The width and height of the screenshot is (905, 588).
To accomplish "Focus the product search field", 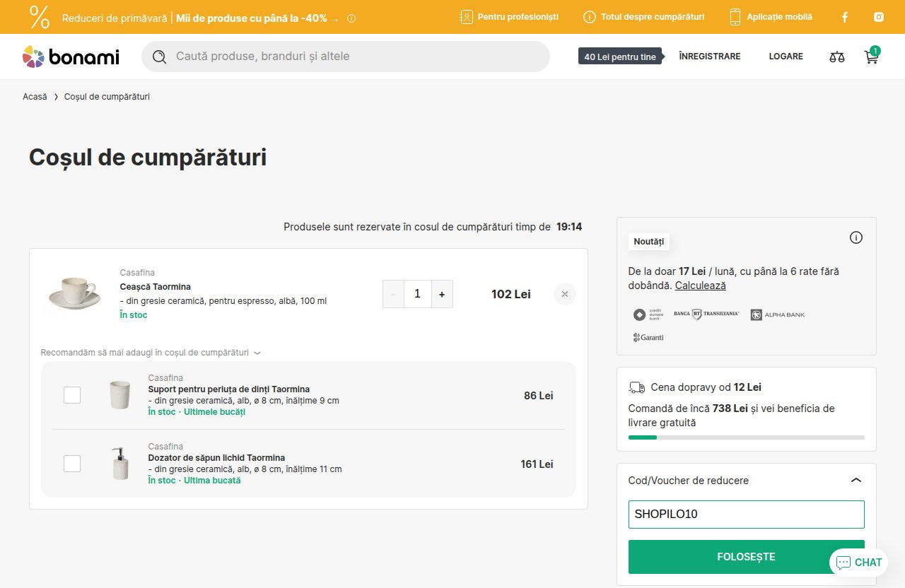I will pyautogui.click(x=346, y=57).
